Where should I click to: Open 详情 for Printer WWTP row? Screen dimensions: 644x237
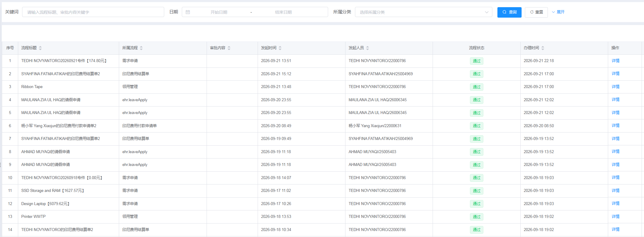(616, 217)
